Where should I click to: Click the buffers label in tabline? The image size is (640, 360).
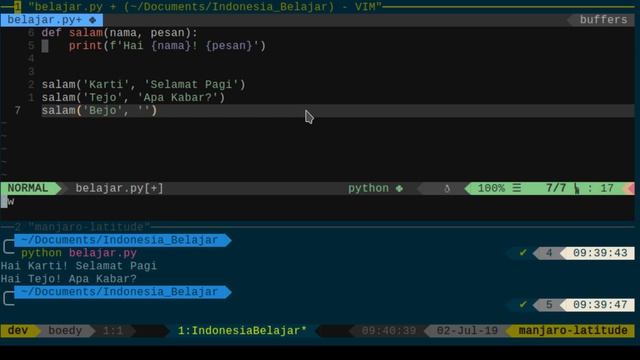point(603,20)
